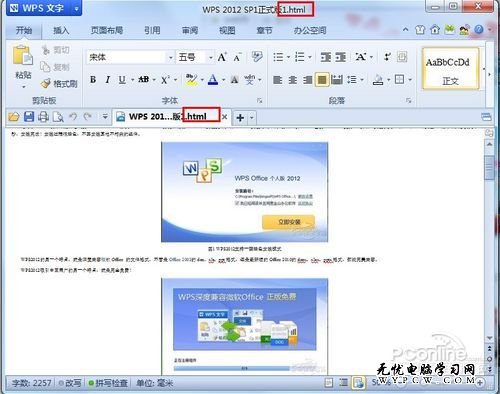This screenshot has width=500, height=394.
Task: Toggle bold formatting (B)
Action: coord(93,80)
